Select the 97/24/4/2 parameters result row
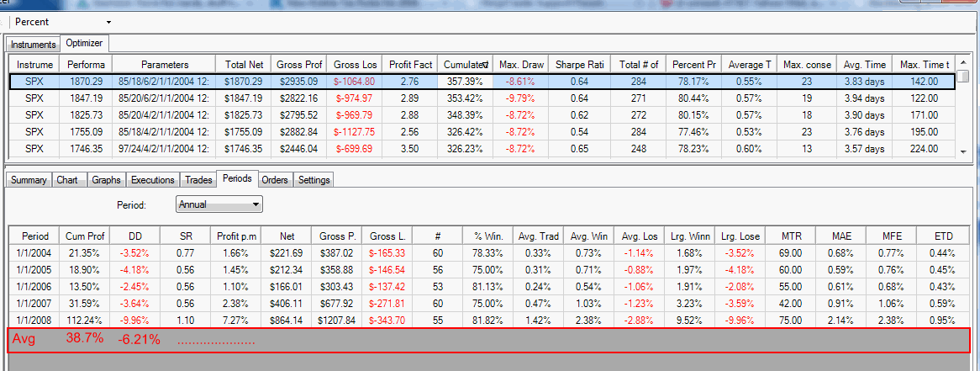980x371 pixels. pyautogui.click(x=482, y=149)
